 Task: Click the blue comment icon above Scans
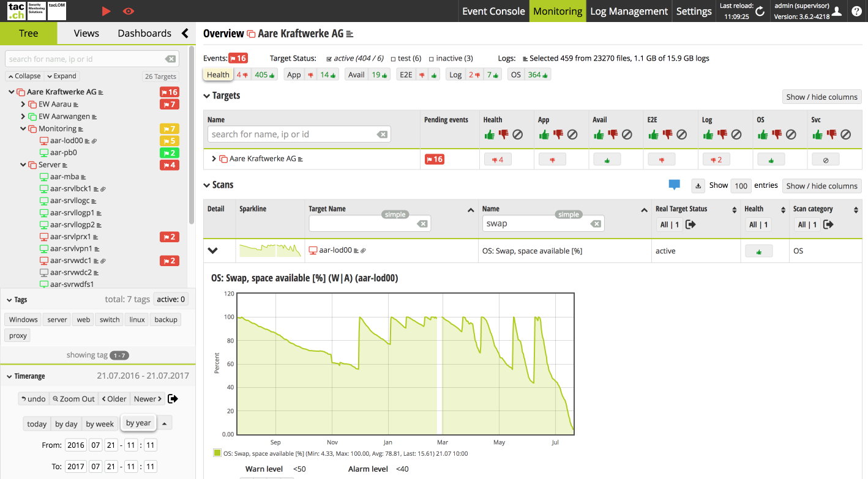[675, 185]
